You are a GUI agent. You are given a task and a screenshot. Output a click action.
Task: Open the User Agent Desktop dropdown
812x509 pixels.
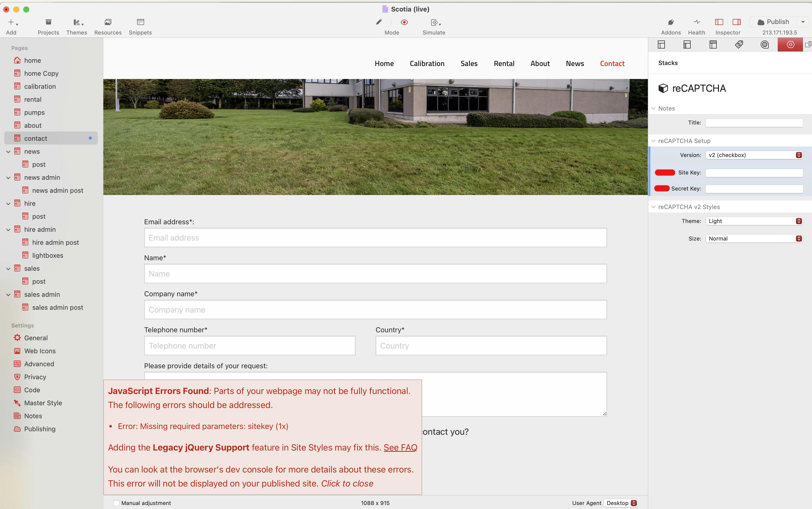[x=621, y=503]
